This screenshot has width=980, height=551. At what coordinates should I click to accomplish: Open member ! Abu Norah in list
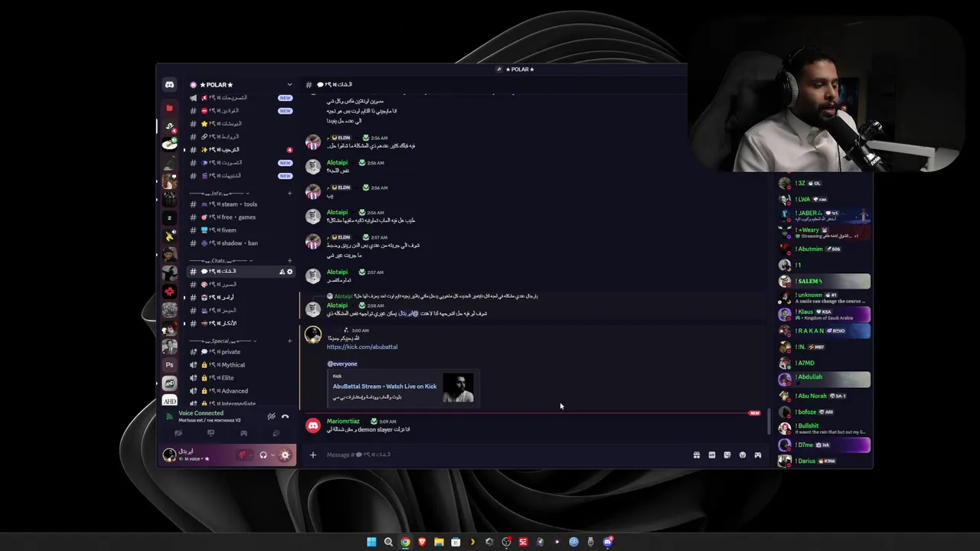pos(825,396)
